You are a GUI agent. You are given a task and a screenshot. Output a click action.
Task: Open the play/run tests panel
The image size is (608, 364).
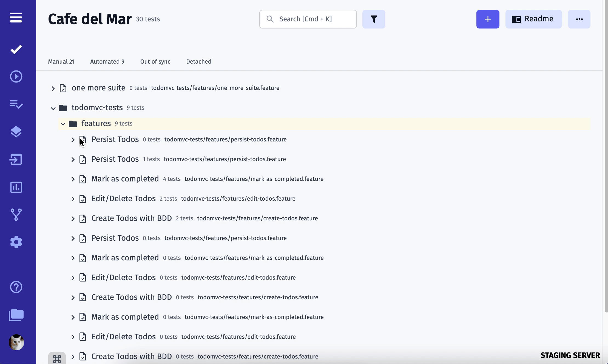point(16,77)
